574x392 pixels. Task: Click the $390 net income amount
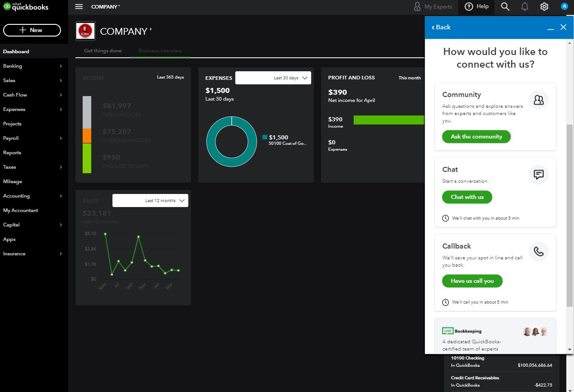[x=337, y=92]
